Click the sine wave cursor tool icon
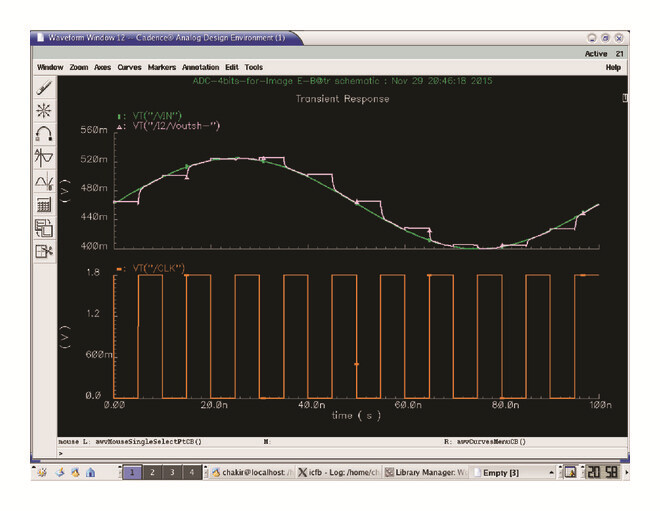The height and width of the screenshot is (511, 660). point(44,181)
